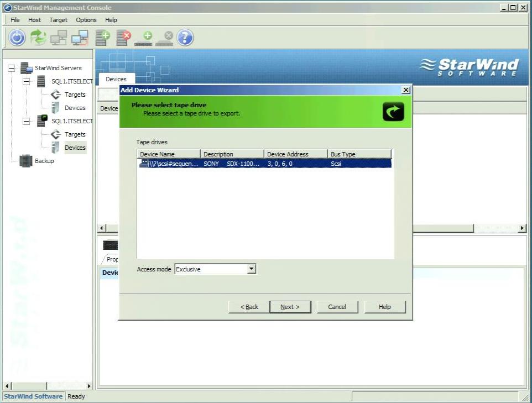Click the add server icon with green plus
Screen dimensions: 532x403
click(102, 38)
